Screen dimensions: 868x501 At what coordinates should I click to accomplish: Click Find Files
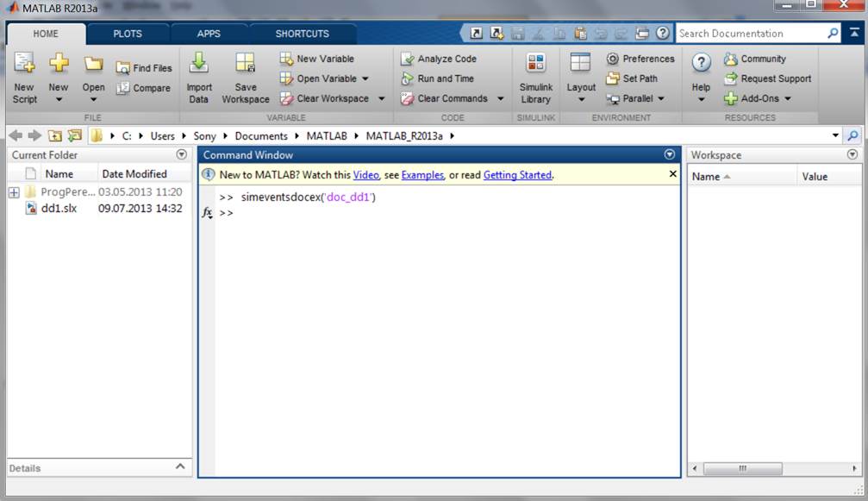[144, 68]
